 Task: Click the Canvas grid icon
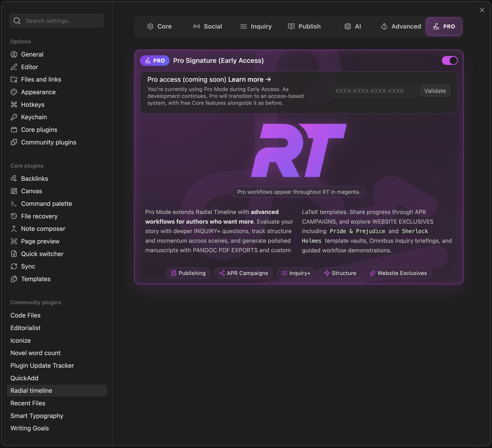coord(14,191)
